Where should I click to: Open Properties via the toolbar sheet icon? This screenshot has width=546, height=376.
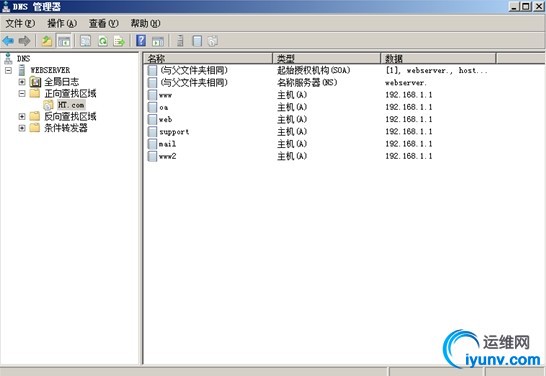click(85, 41)
